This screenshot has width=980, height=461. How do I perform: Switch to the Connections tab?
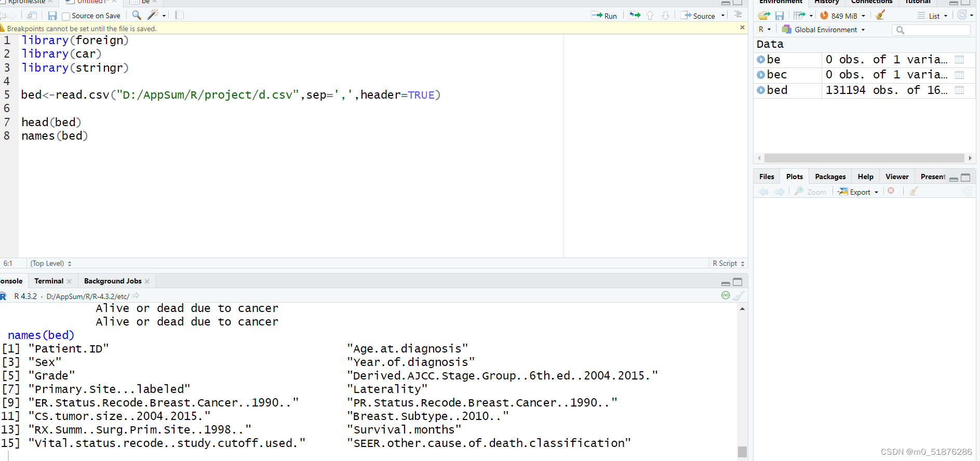pos(872,2)
